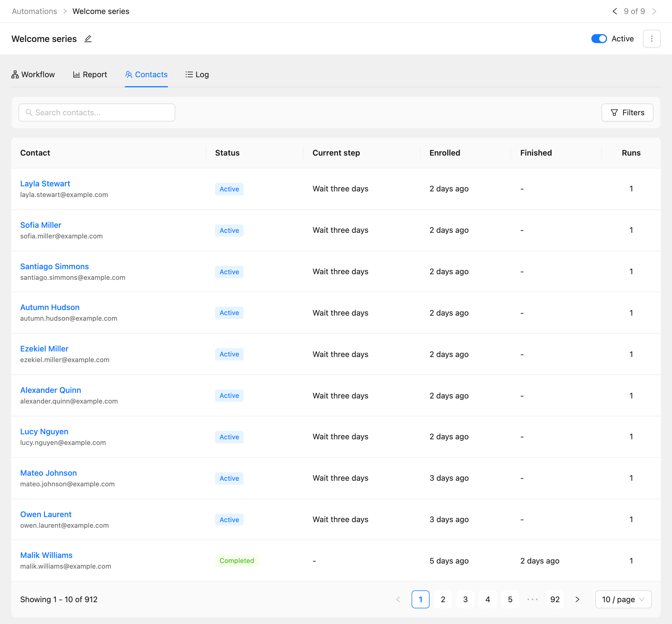
Task: Open Alexander Quinn contact link
Action: click(51, 390)
